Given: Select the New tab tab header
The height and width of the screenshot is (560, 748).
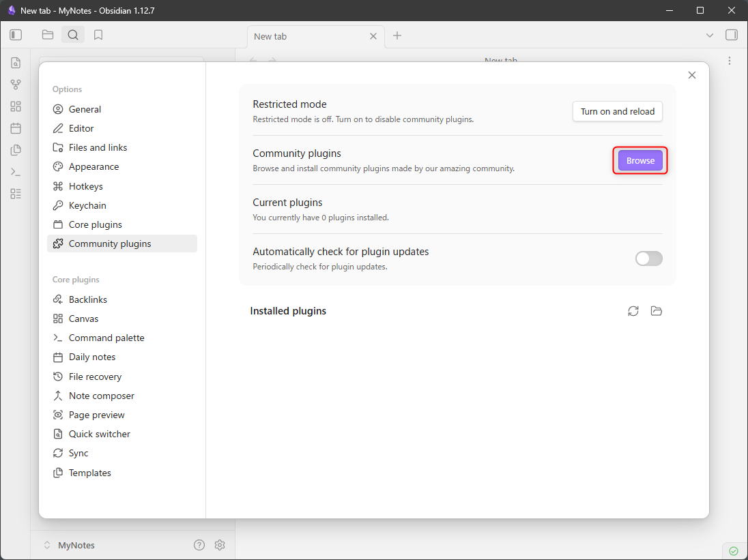Looking at the screenshot, I should coord(316,36).
